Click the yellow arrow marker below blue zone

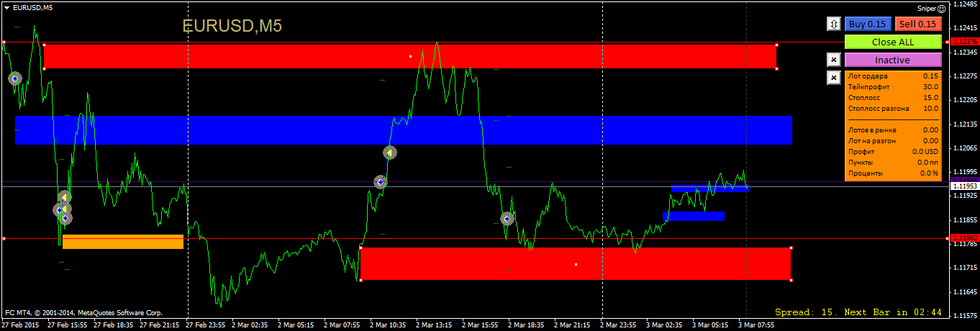[x=389, y=153]
